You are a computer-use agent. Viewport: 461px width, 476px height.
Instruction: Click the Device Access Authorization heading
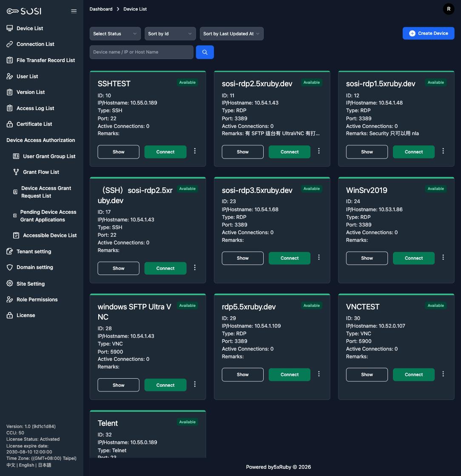(41, 140)
